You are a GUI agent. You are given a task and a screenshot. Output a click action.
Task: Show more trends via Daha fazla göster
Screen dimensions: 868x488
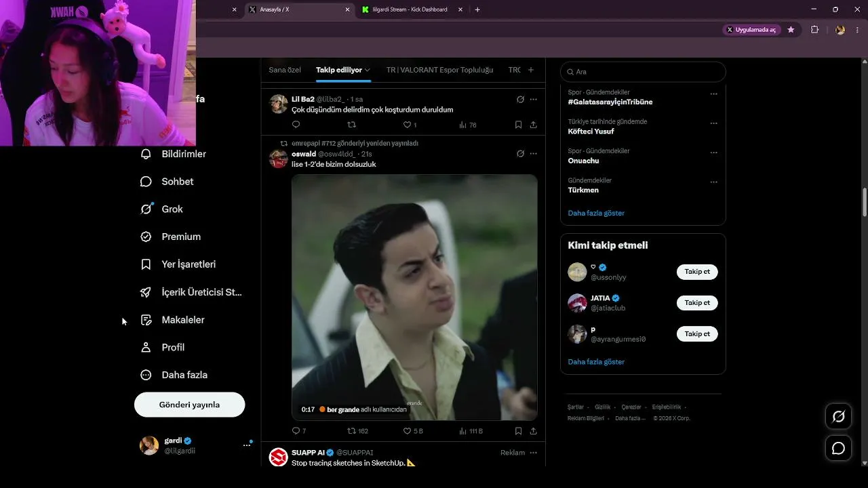596,213
